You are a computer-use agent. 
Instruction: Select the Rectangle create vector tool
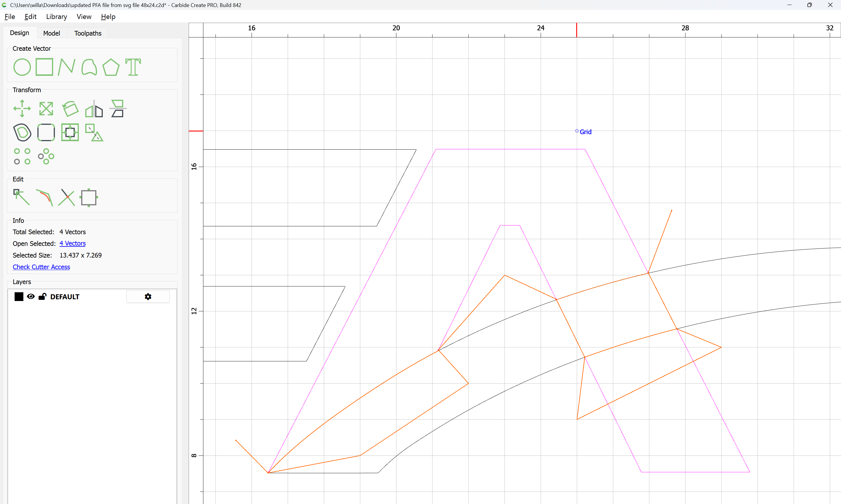click(44, 67)
